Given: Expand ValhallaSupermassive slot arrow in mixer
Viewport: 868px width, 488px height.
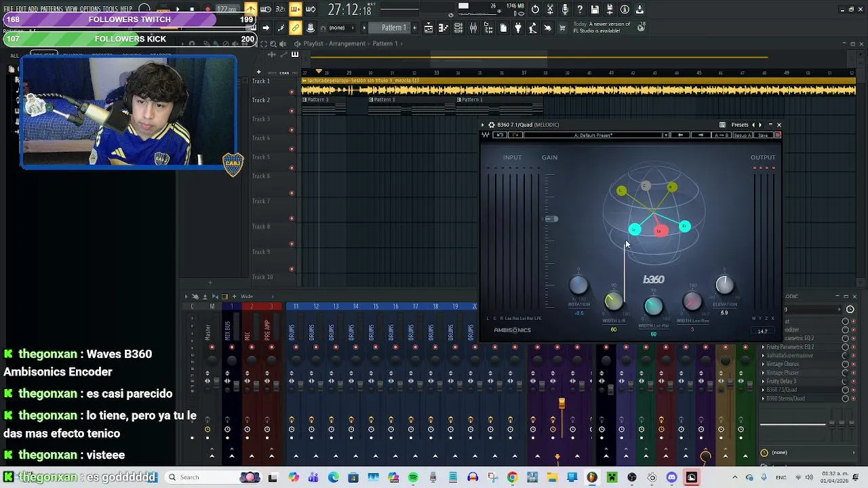Looking at the screenshot, I should point(763,355).
